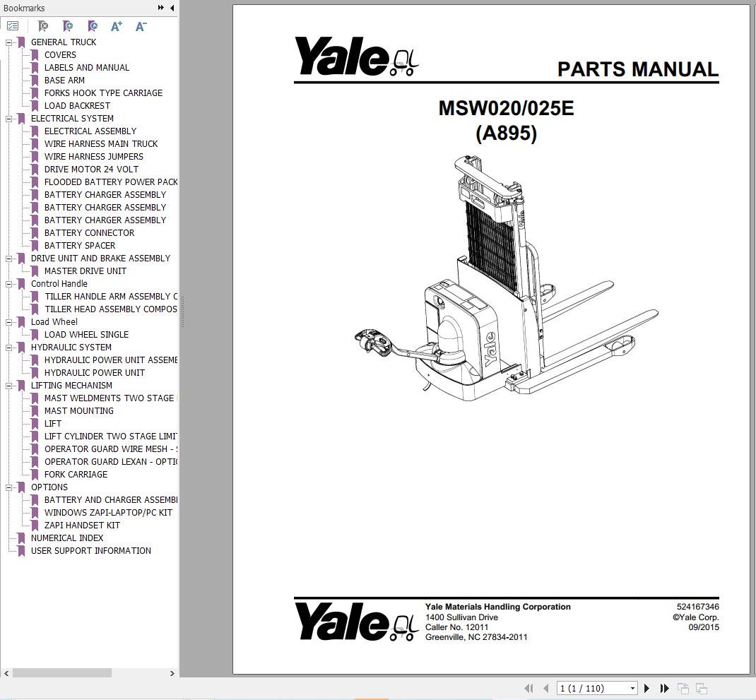
Task: Click the go to bookmark destination icon
Action: (x=93, y=25)
